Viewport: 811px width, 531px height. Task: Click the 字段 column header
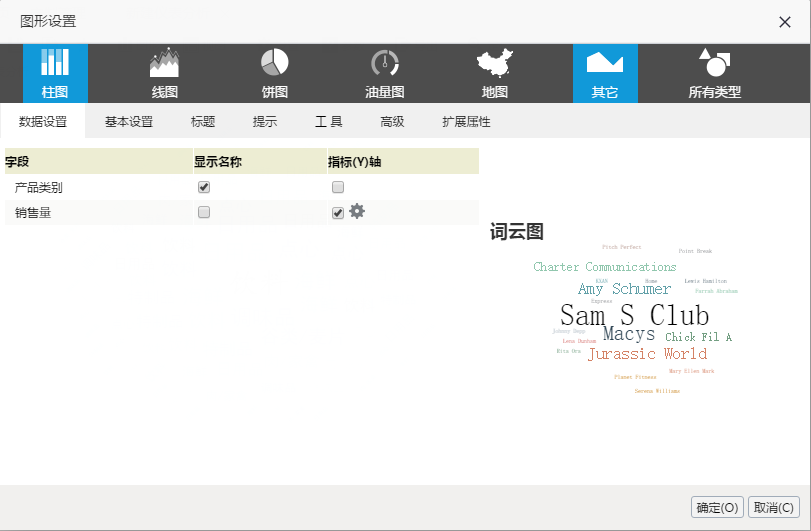[x=98, y=161]
